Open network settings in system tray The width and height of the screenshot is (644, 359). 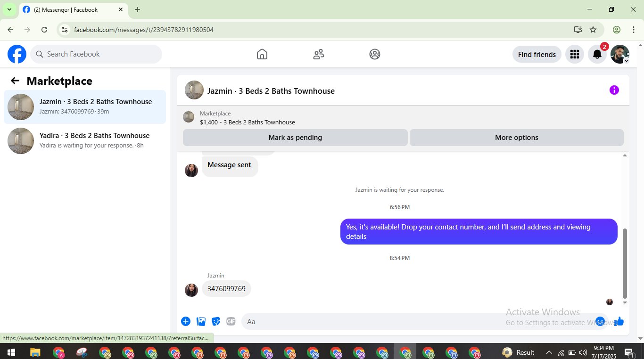click(x=561, y=352)
